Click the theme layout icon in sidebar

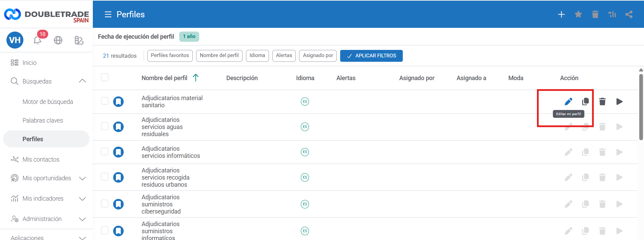pyautogui.click(x=79, y=40)
